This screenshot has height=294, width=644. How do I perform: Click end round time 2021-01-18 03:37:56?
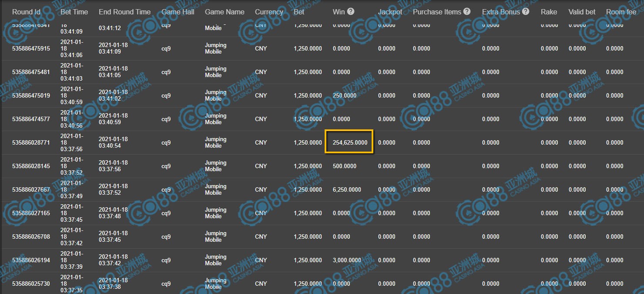[x=113, y=166]
